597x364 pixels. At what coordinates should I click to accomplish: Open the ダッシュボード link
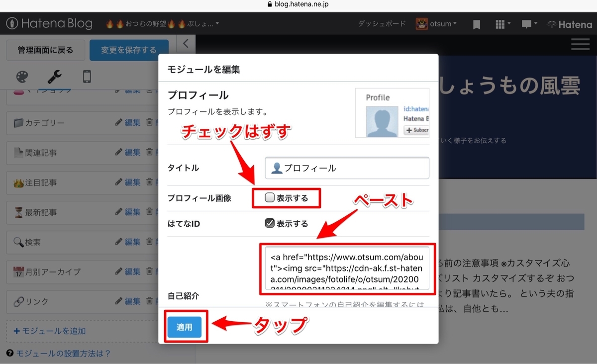tap(382, 23)
